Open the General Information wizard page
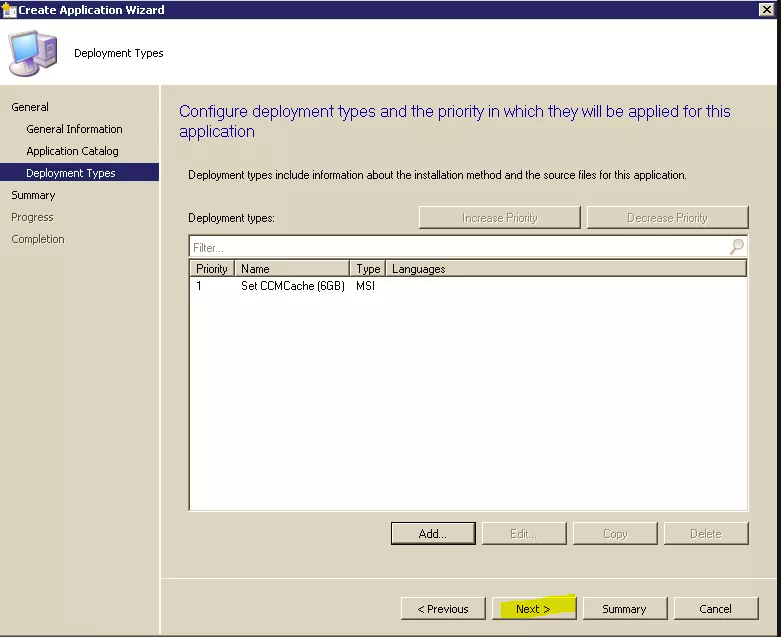The image size is (781, 637). tap(74, 129)
